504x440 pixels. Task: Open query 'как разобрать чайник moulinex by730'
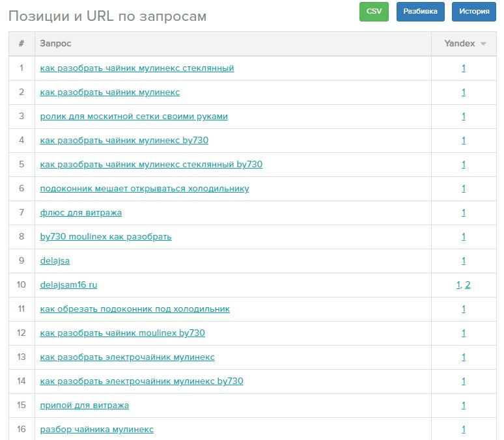(x=122, y=333)
